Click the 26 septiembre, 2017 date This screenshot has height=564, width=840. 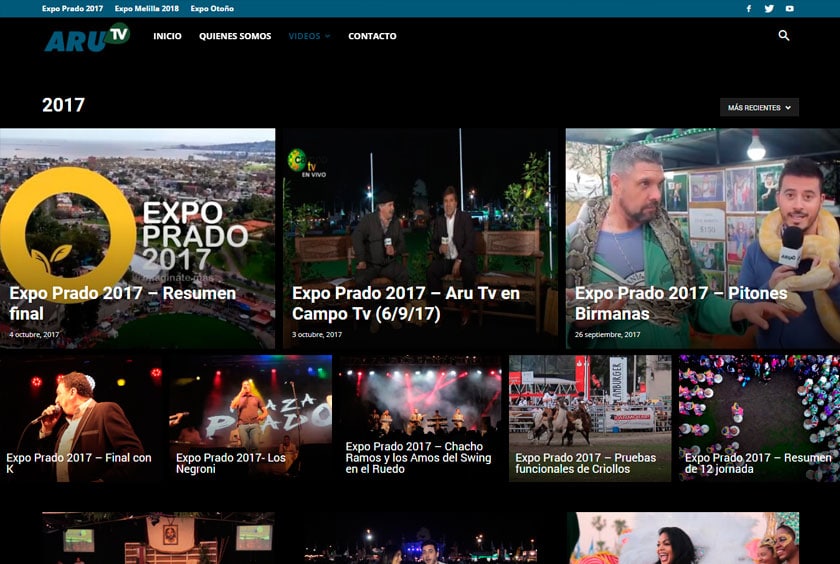[x=608, y=334]
